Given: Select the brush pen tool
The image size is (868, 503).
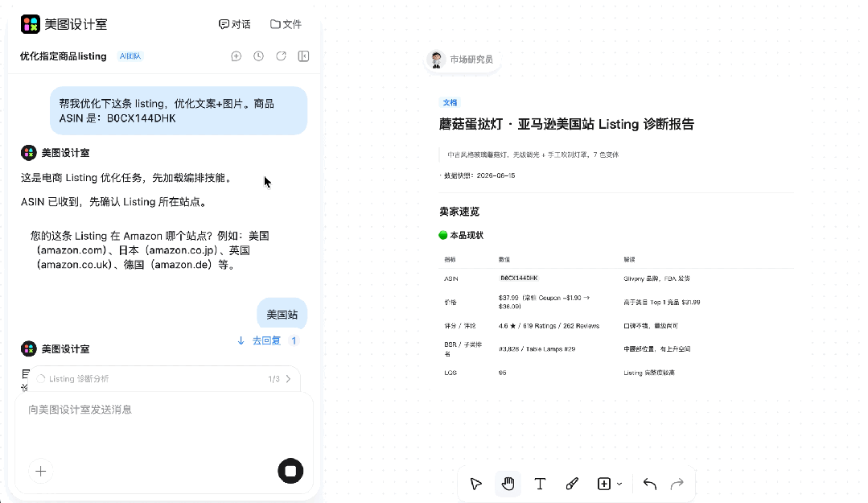Looking at the screenshot, I should (572, 484).
